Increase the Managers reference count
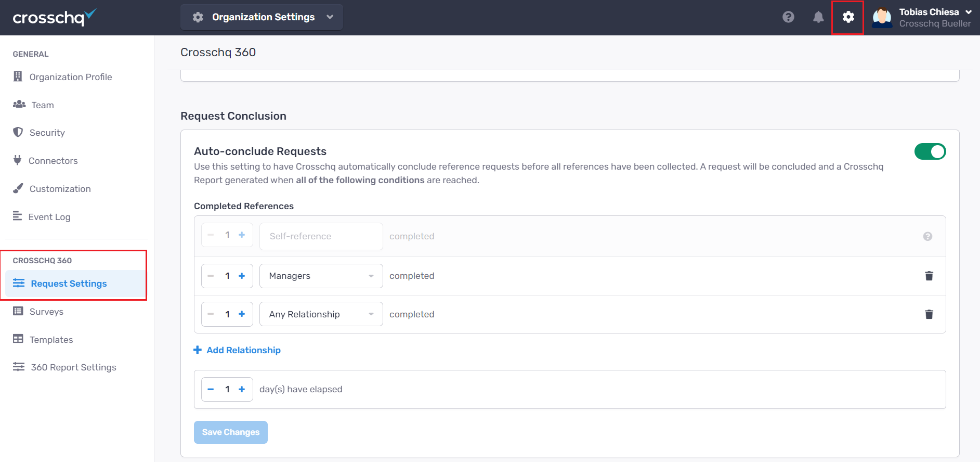Viewport: 980px width, 462px height. click(242, 276)
